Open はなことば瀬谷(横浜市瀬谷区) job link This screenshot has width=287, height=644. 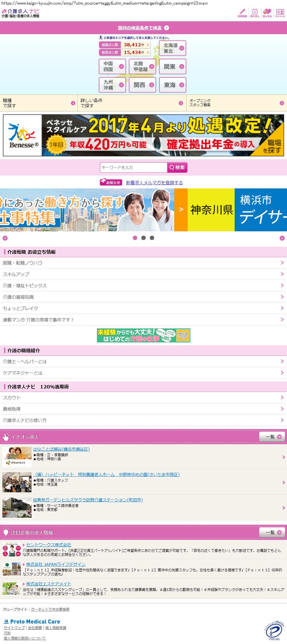coord(61,449)
